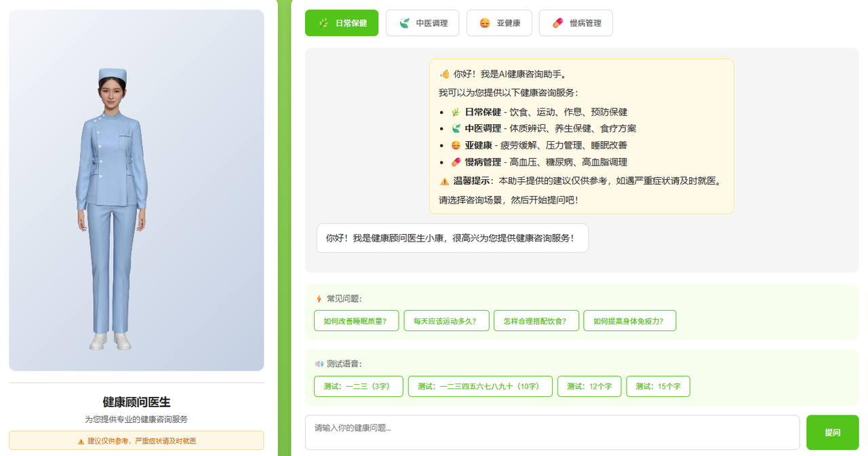Screen dimensions: 868x456
Task: Run the 10字 voice test
Action: [x=480, y=386]
